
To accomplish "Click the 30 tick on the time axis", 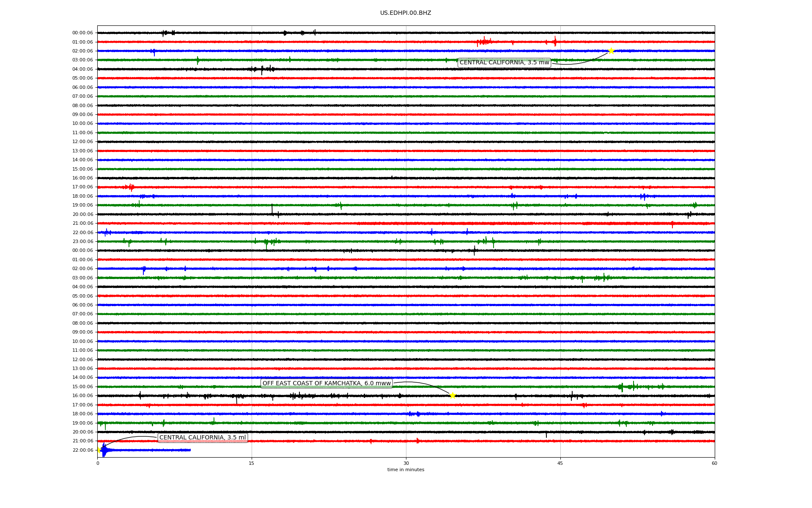I will [x=406, y=463].
